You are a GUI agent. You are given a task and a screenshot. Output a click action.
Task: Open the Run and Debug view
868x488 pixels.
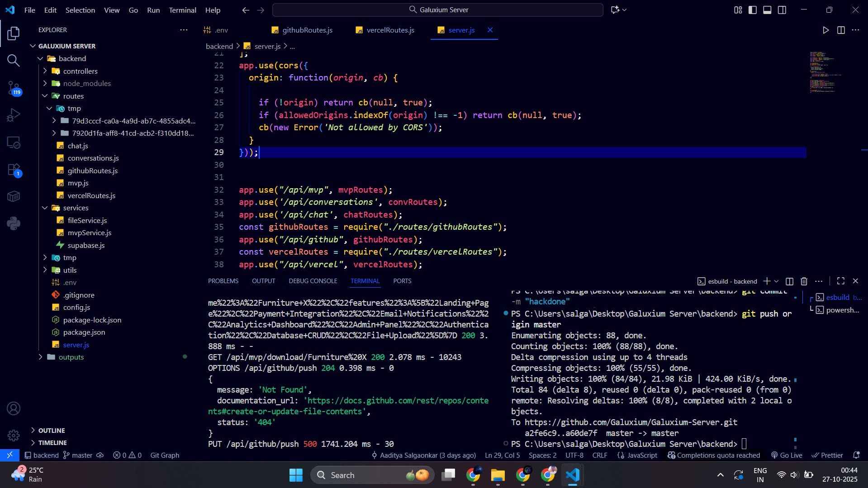tap(14, 115)
